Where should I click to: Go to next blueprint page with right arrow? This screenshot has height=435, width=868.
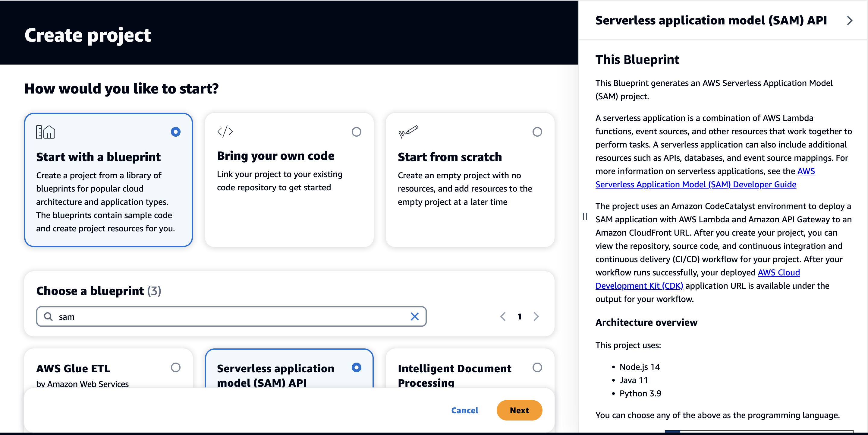[x=536, y=316]
